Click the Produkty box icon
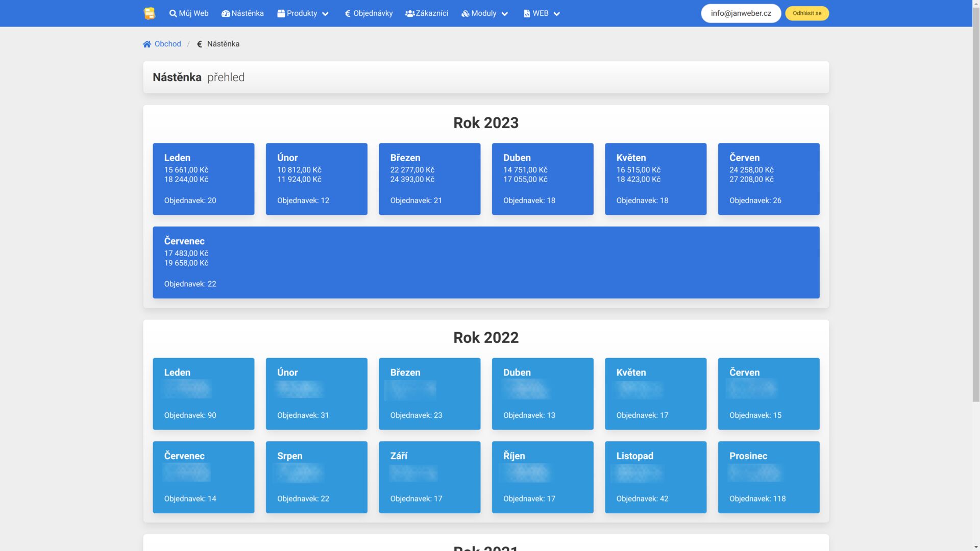Viewport: 980px width, 551px height. (x=281, y=14)
